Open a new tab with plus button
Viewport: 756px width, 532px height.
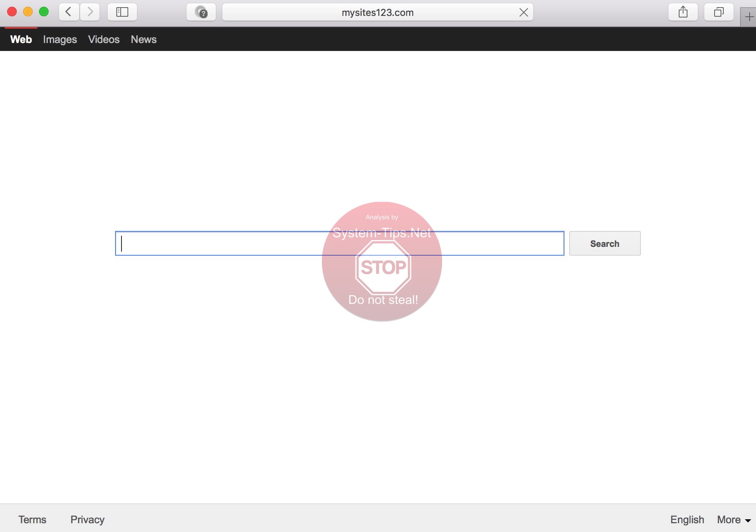pyautogui.click(x=748, y=17)
